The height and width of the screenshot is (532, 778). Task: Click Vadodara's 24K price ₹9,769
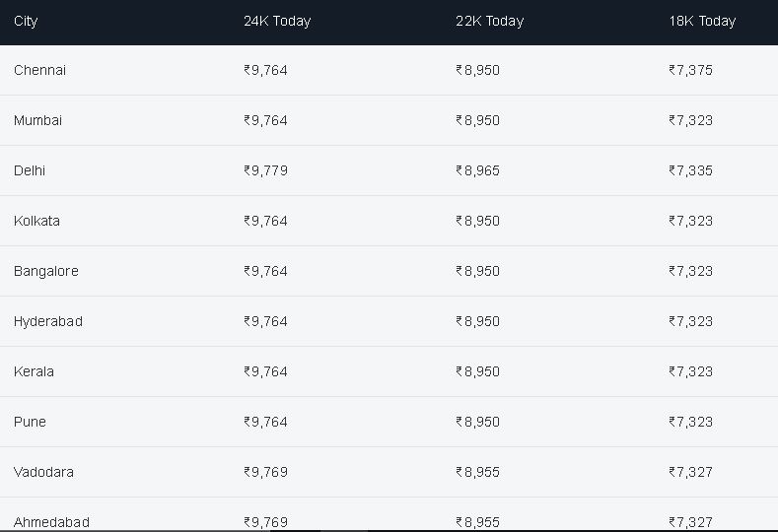[x=265, y=472]
